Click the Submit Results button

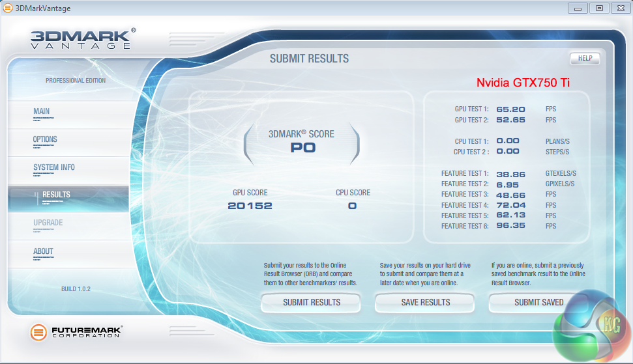(311, 302)
